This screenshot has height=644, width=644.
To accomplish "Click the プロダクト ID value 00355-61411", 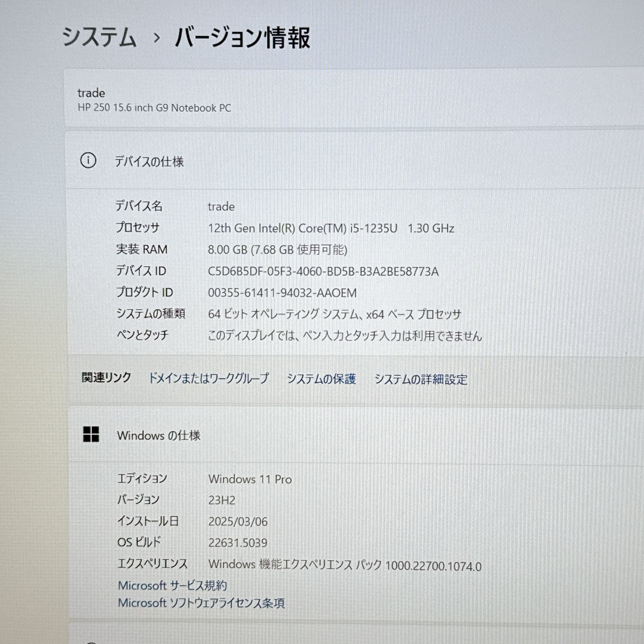I will [282, 293].
